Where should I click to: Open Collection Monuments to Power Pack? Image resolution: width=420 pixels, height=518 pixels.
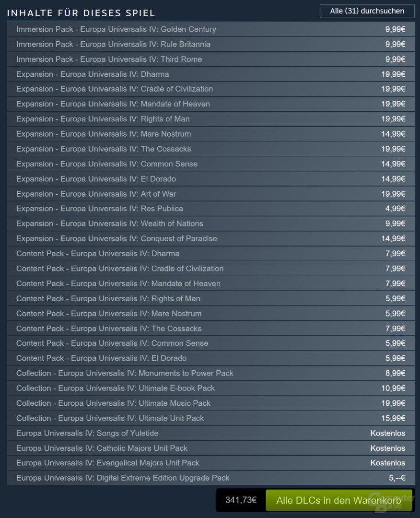coord(210,373)
